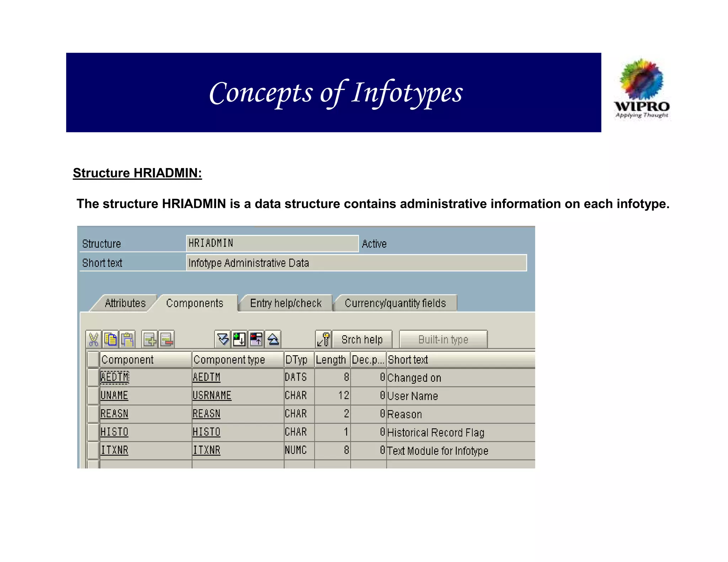This screenshot has width=728, height=562.
Task: Open the Currency/quantity fields tab
Action: click(395, 303)
